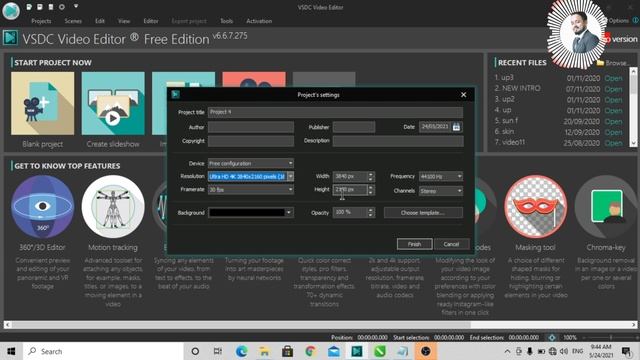Open Mail app from taskbar

(x=333, y=351)
